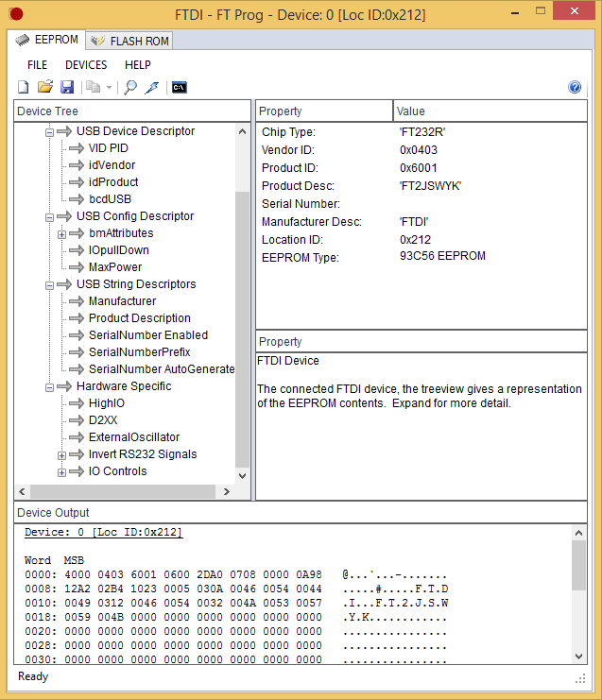This screenshot has height=700, width=602.
Task: Collapse the Hardware Specific node
Action: pos(49,387)
